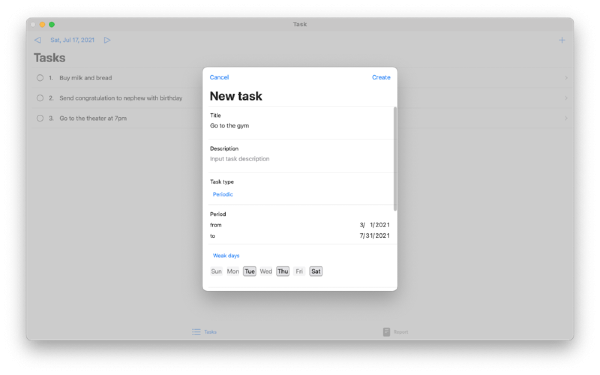Focus the task description input

click(300, 159)
